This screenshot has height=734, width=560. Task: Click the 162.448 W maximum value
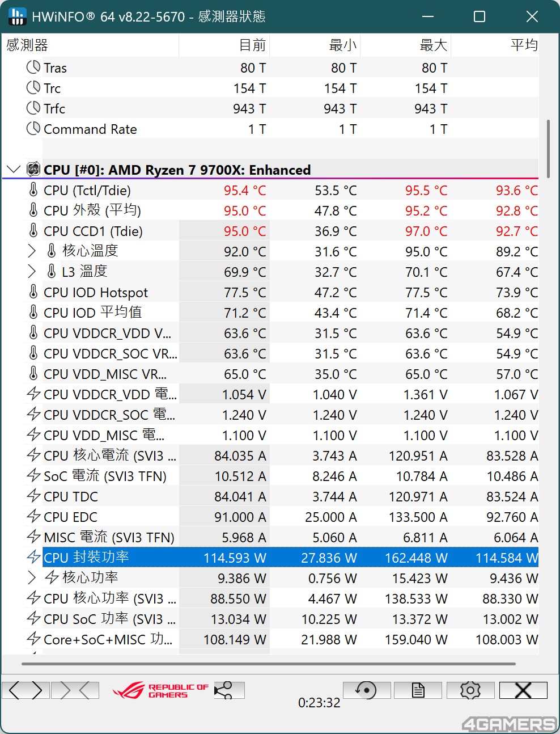click(416, 558)
